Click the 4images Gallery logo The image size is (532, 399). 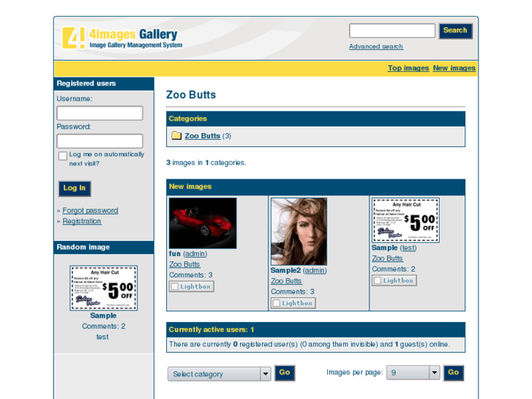[122, 38]
